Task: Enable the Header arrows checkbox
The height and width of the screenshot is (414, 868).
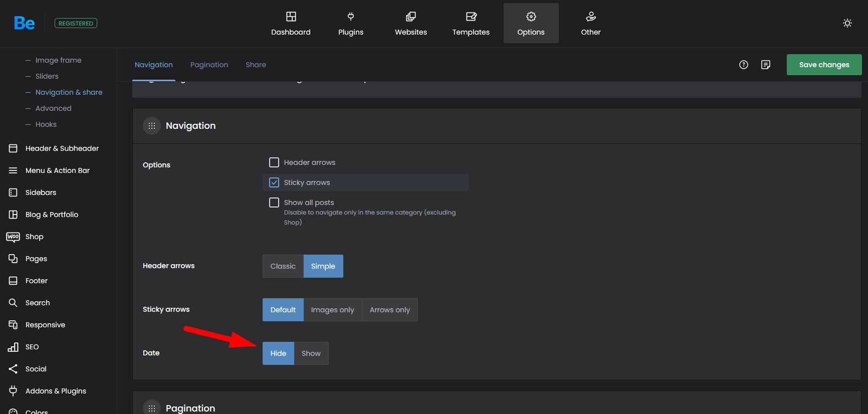Action: [x=274, y=162]
